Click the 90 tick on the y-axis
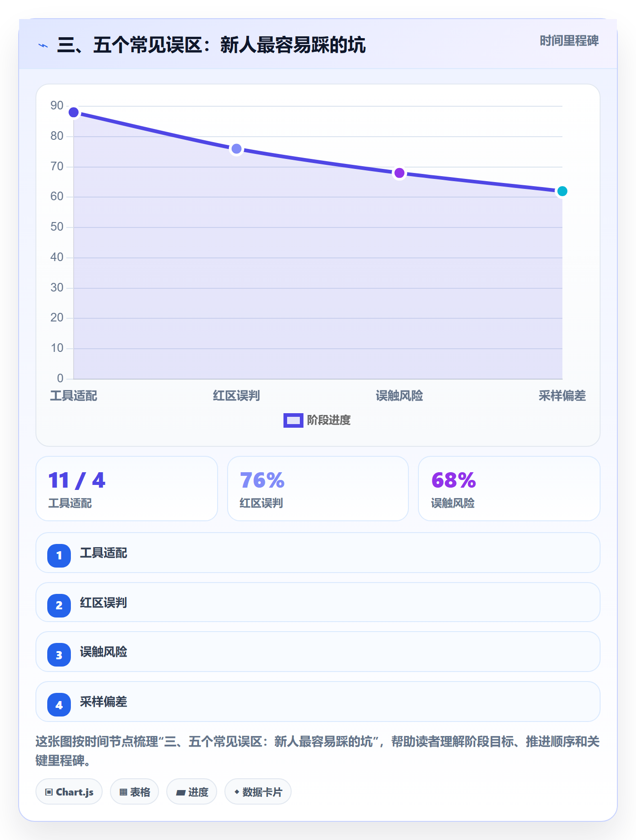This screenshot has width=636, height=840. click(x=57, y=106)
